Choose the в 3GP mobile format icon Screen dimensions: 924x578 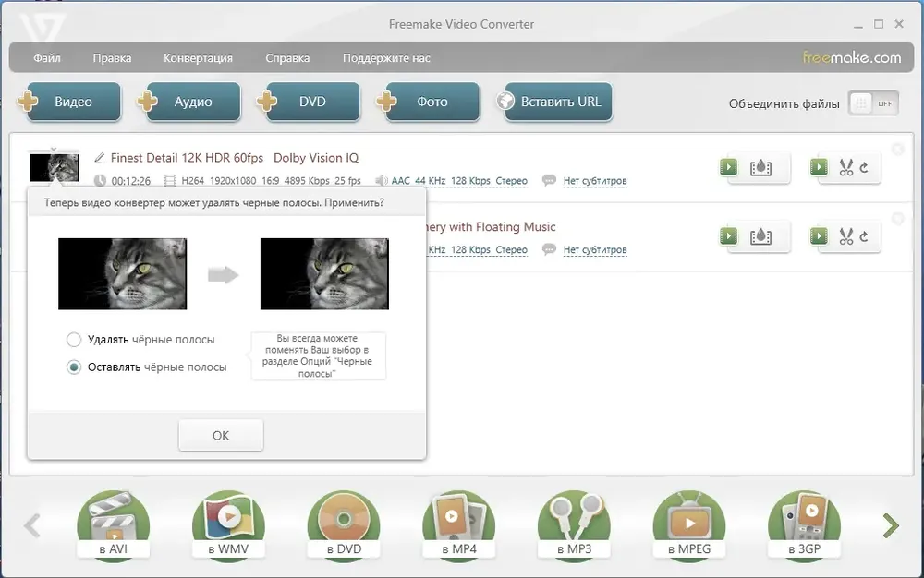pyautogui.click(x=804, y=526)
